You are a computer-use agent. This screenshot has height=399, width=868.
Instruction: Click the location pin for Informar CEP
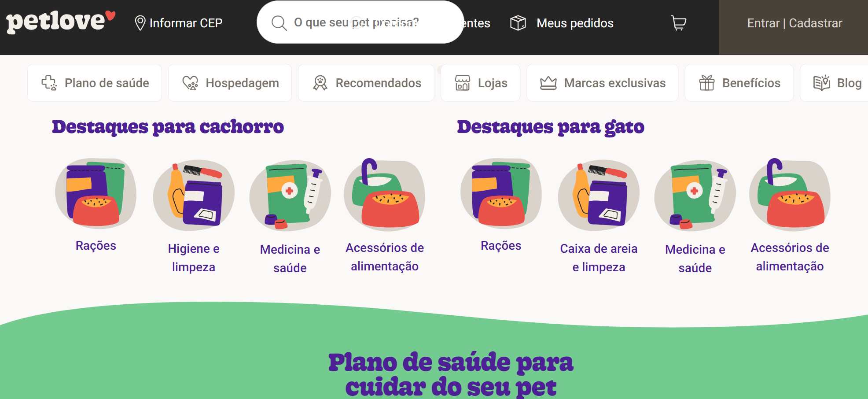(140, 23)
